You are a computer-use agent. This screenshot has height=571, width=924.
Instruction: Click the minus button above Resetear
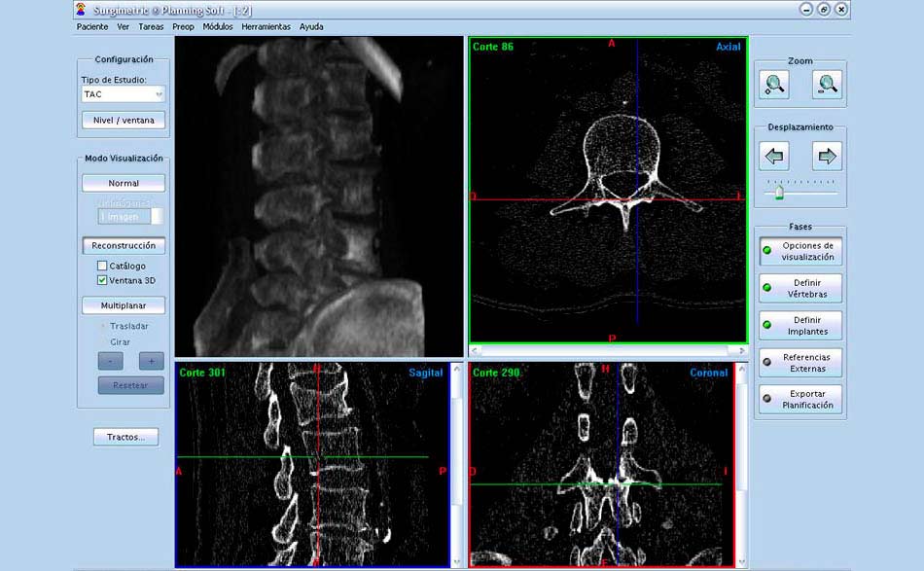(x=111, y=361)
